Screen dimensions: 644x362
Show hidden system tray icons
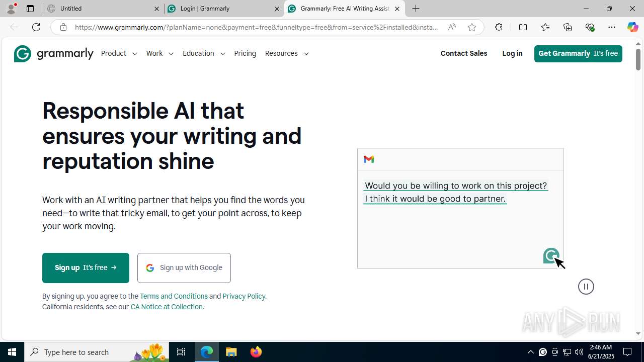click(x=530, y=352)
